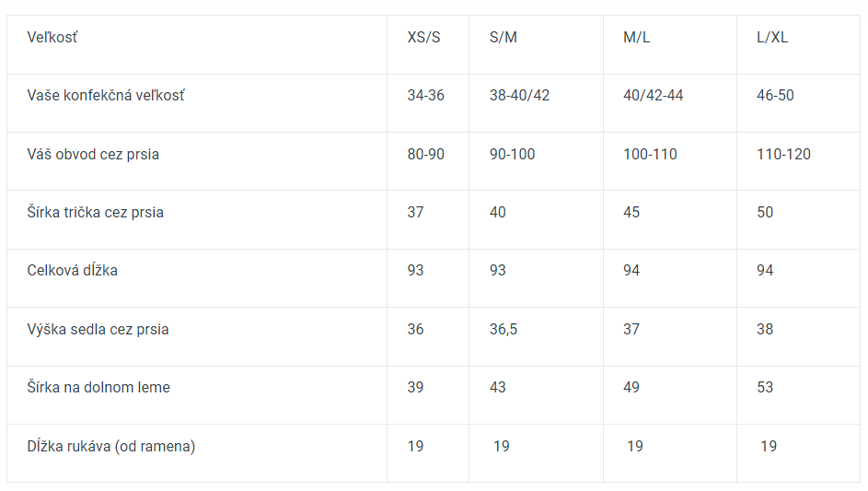
Task: Select bottom hem width value 53
Action: pyautogui.click(x=765, y=388)
